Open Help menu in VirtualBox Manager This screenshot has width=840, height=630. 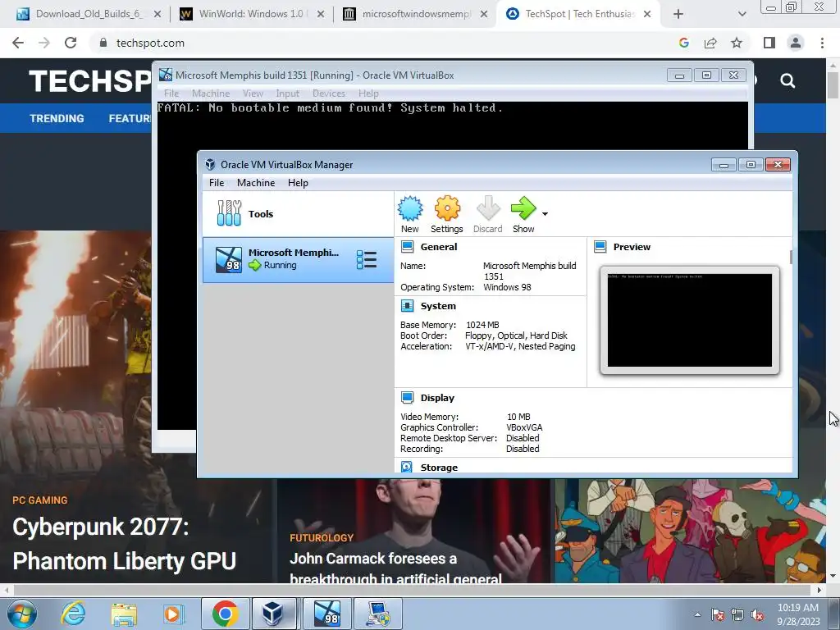click(298, 183)
